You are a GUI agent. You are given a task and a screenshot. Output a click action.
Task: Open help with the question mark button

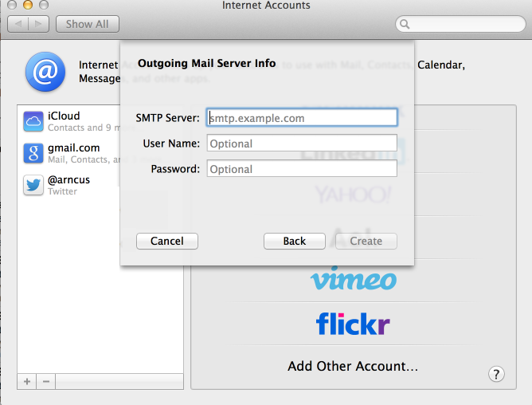coord(496,375)
